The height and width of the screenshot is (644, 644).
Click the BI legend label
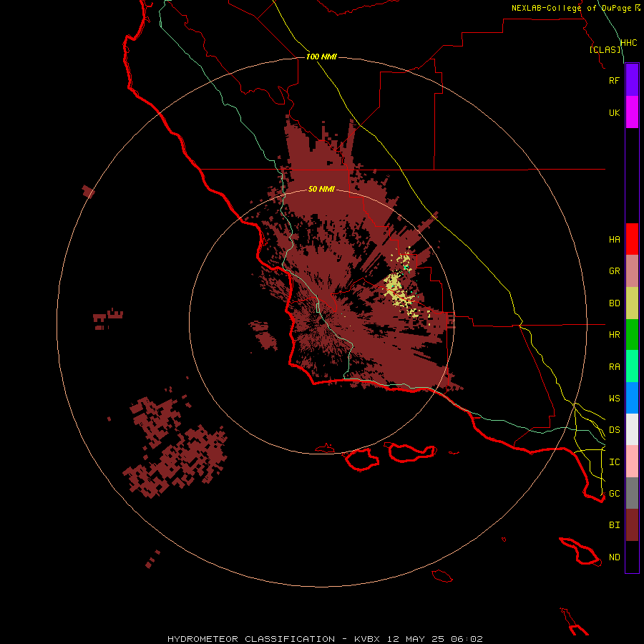[614, 525]
